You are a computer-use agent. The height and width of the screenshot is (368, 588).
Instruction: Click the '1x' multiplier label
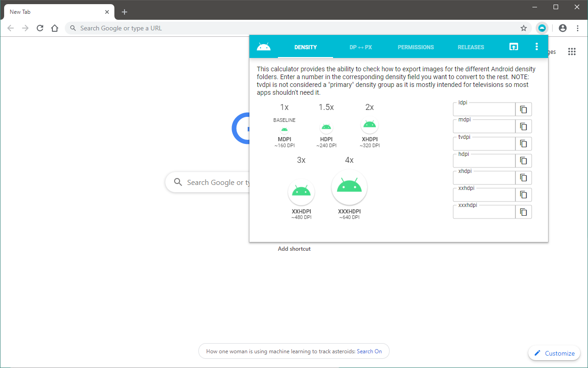click(x=284, y=107)
